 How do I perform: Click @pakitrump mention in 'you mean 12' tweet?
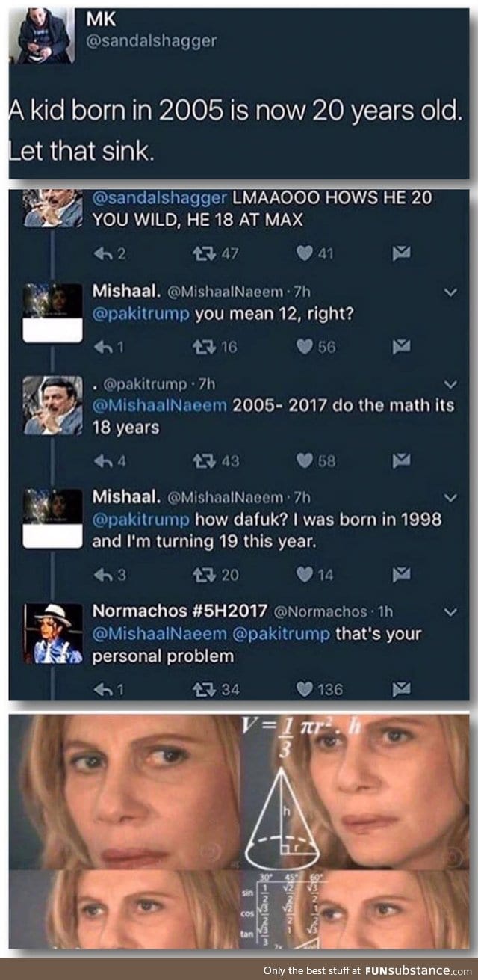pos(140,313)
